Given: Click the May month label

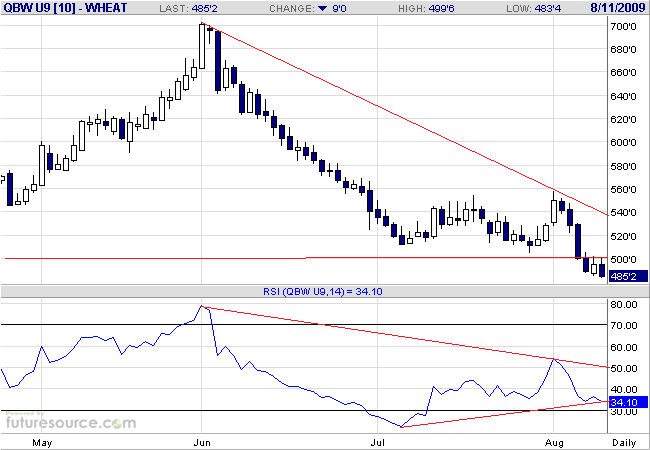Looking at the screenshot, I should tap(42, 443).
